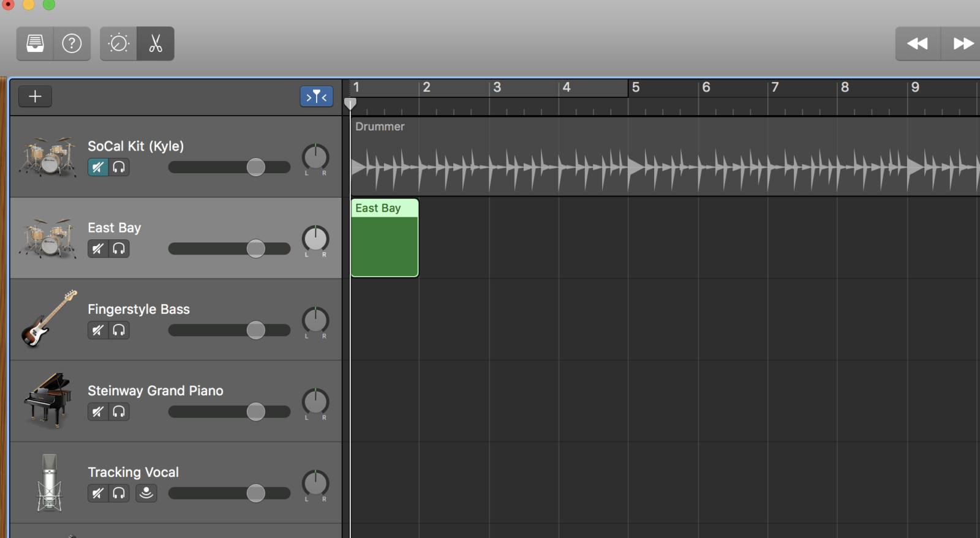Image resolution: width=980 pixels, height=538 pixels.
Task: Click the East Bay volume slider
Action: (x=229, y=248)
